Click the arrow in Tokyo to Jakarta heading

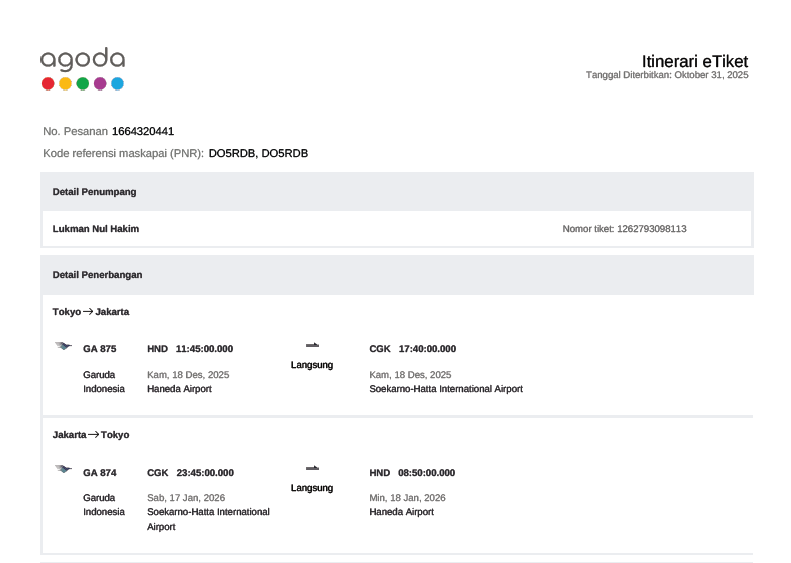tap(88, 312)
